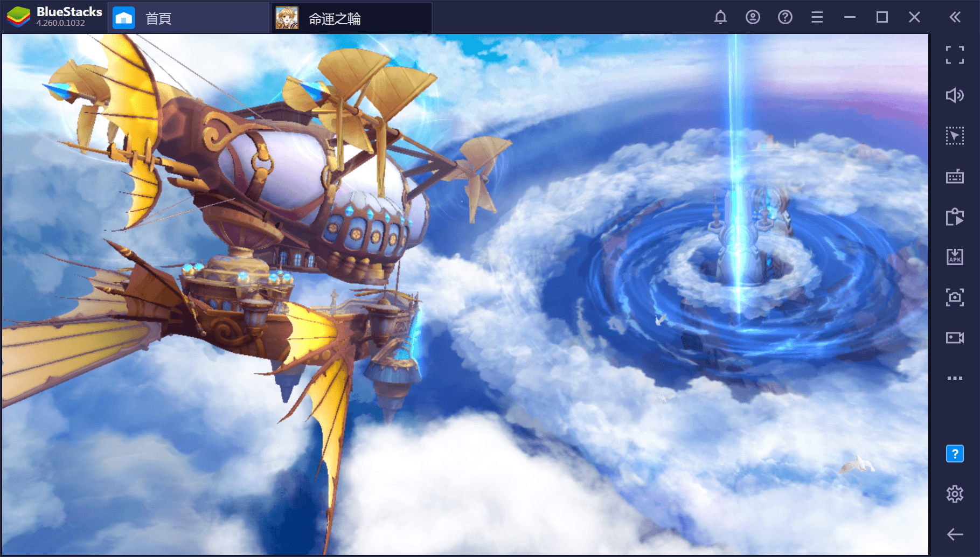Toggle the mouse cursor lock icon
The height and width of the screenshot is (557, 980).
coord(955,136)
